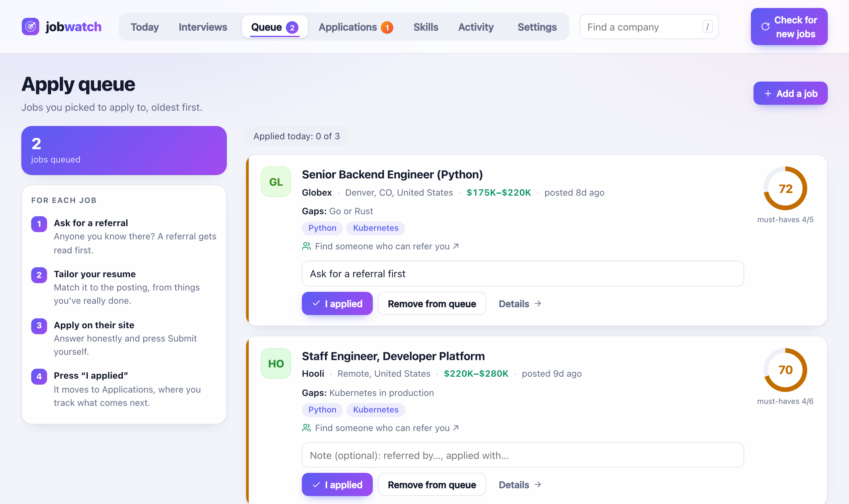Screen dimensions: 849x504
Task: Click the Kubernetes skill tag on Globex job
Action: (376, 228)
